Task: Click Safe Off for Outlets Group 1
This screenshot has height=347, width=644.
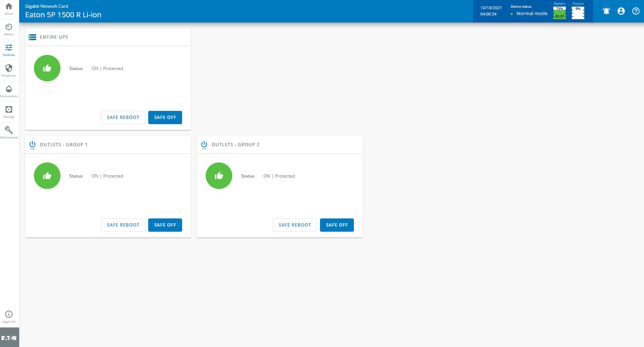Action: click(165, 225)
